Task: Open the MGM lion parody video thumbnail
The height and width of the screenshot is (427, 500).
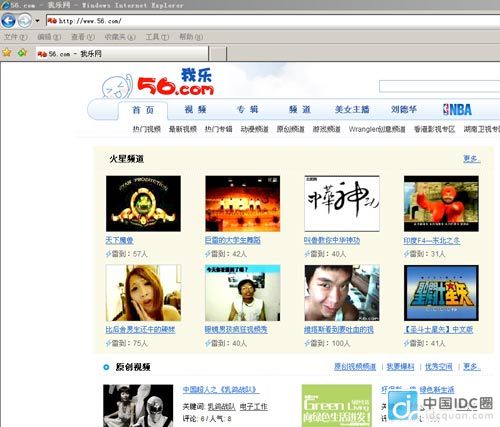Action: coord(143,203)
